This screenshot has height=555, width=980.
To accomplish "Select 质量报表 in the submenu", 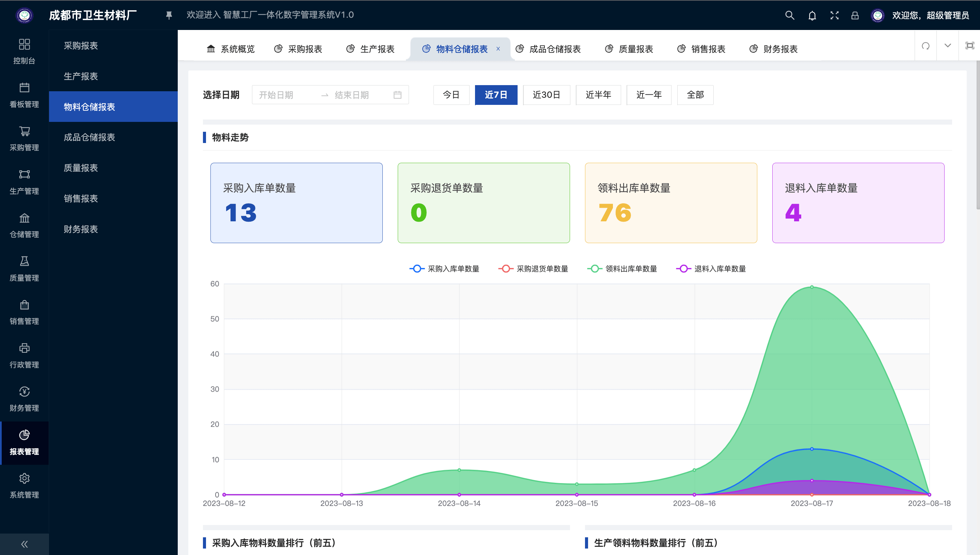I will click(x=81, y=168).
